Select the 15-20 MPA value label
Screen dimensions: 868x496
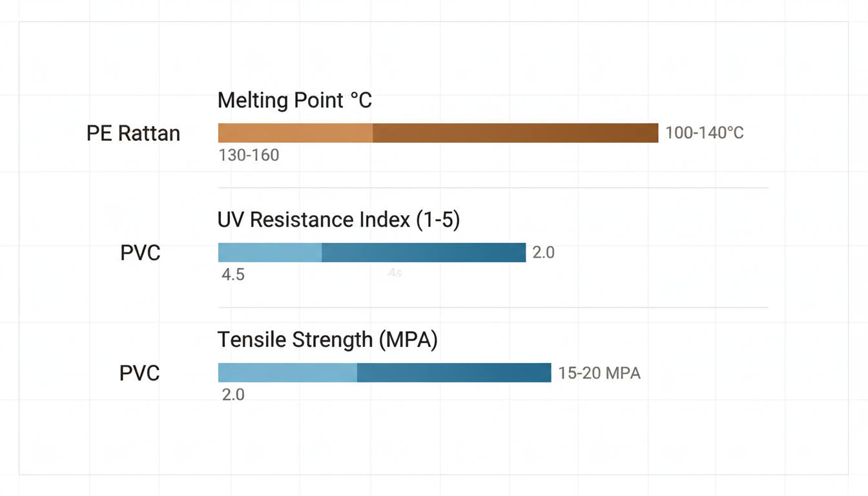tap(599, 373)
